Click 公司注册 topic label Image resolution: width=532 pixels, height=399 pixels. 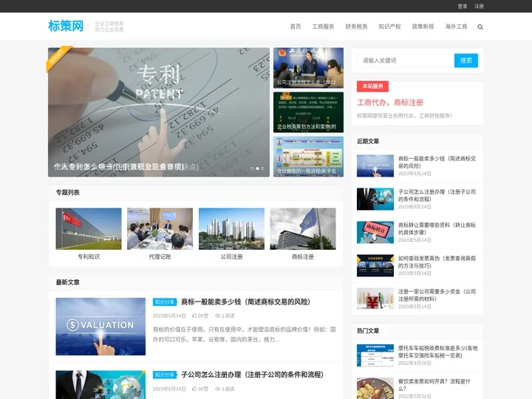point(231,256)
